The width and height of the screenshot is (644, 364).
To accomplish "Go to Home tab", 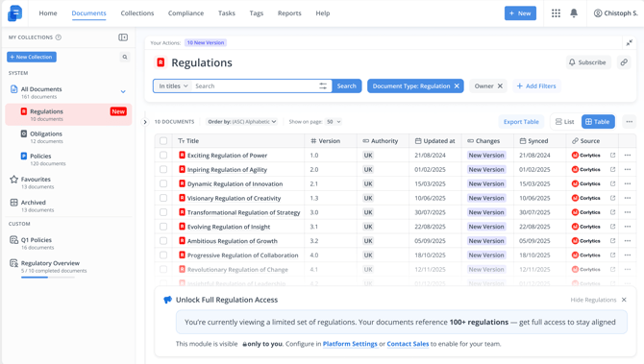I will click(x=48, y=13).
